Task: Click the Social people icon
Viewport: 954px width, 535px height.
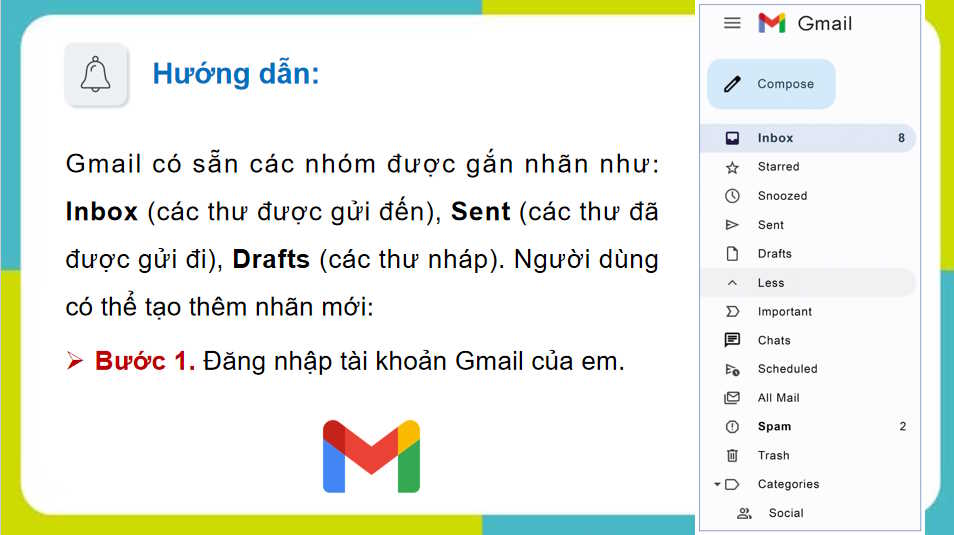Action: pos(743,513)
